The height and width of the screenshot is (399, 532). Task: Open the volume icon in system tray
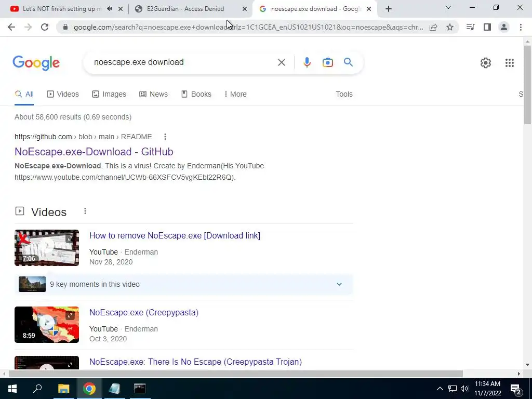pos(464,389)
